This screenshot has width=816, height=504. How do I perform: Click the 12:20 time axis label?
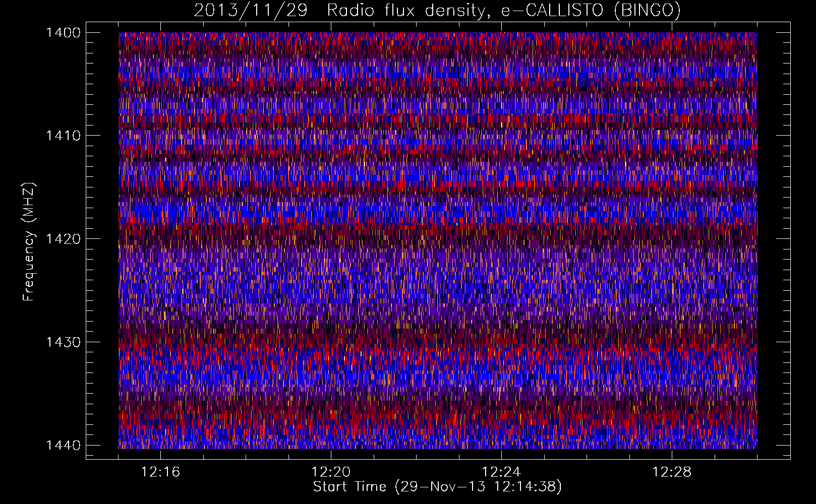(x=331, y=472)
